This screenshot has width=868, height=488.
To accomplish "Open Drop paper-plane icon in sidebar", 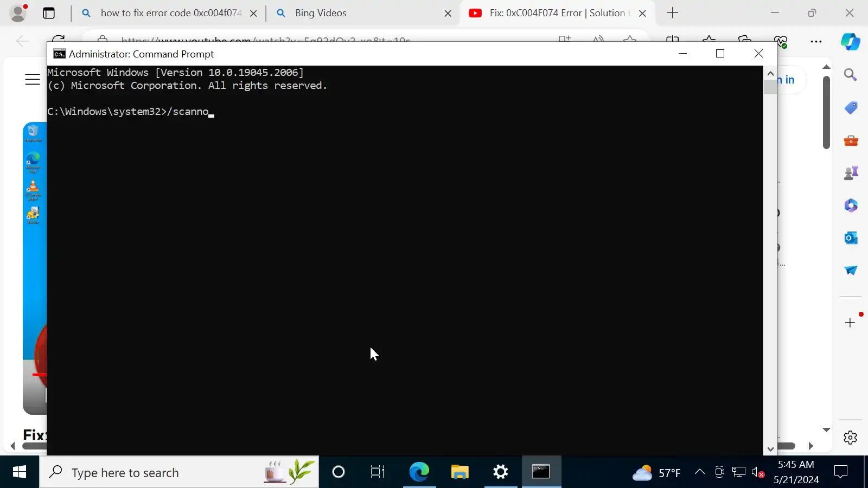I will 851,271.
